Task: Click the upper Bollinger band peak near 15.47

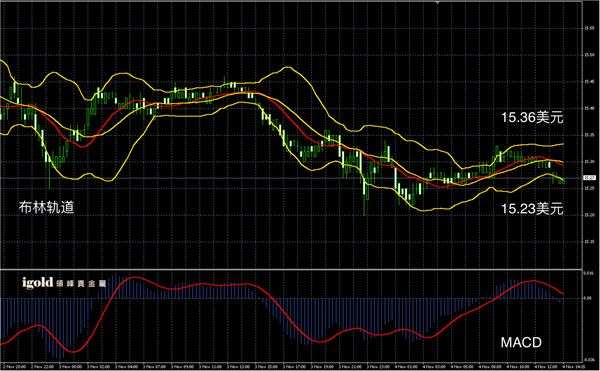Action: (x=287, y=67)
